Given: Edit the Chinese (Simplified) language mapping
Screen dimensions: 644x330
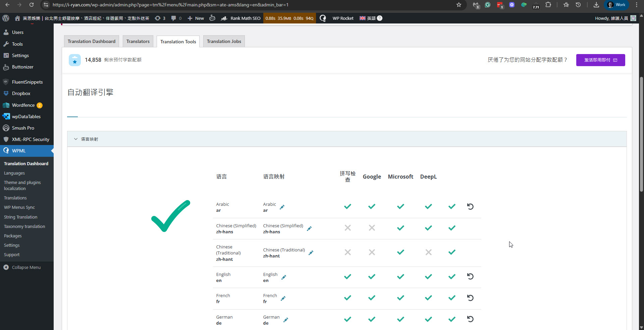Looking at the screenshot, I should point(309,229).
